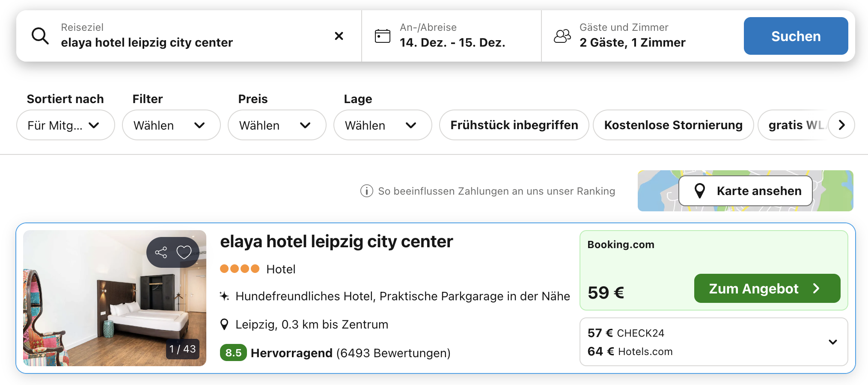Viewport: 868px width, 385px height.
Task: Share the elaya hotel listing
Action: point(161,252)
